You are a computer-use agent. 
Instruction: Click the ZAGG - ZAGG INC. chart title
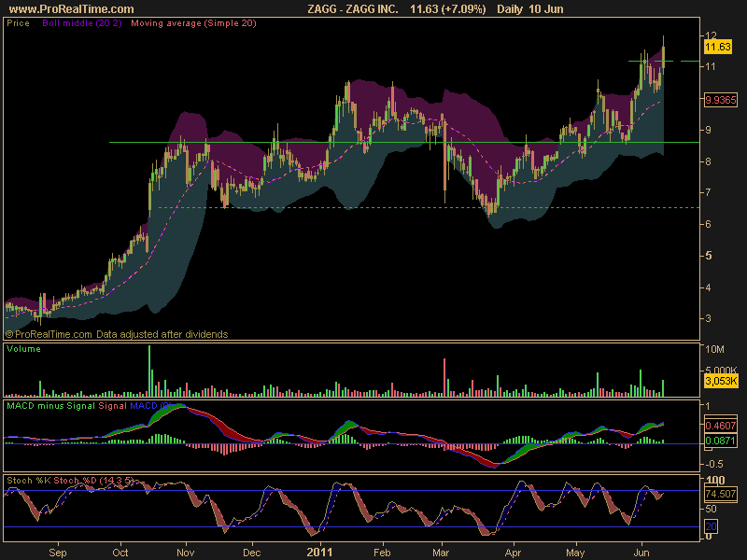click(353, 8)
